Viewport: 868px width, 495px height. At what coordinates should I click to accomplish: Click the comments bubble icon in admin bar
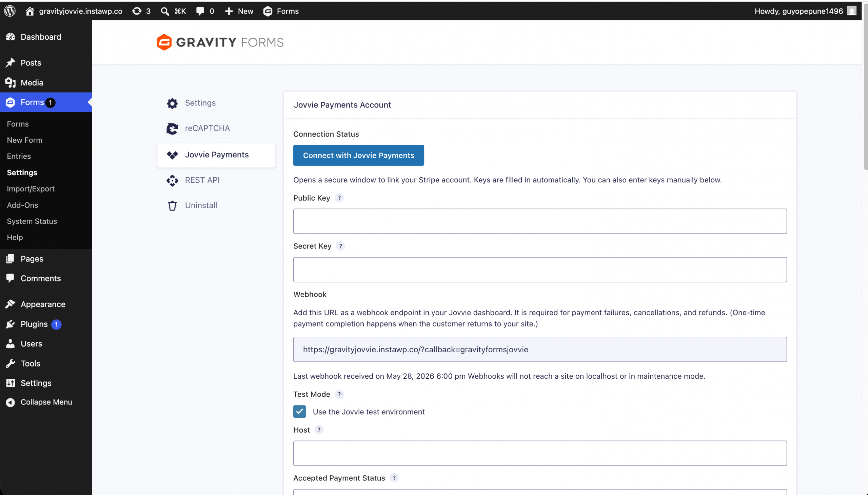coord(200,11)
